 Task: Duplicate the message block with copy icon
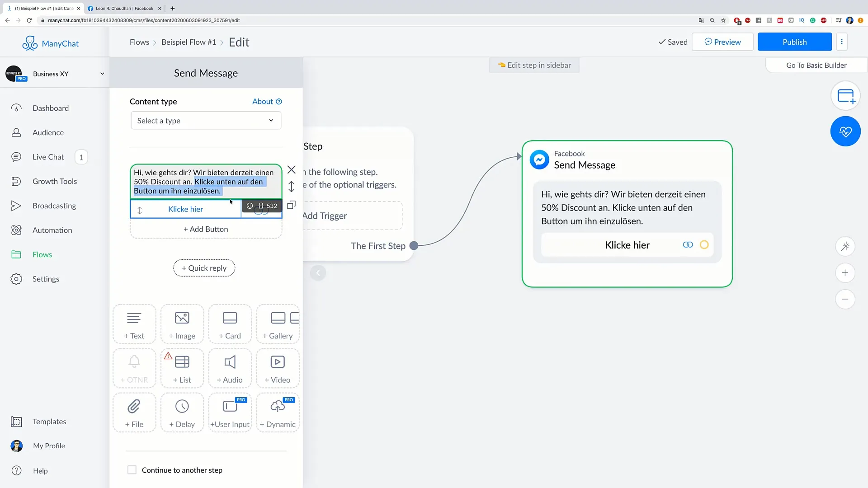[292, 205]
